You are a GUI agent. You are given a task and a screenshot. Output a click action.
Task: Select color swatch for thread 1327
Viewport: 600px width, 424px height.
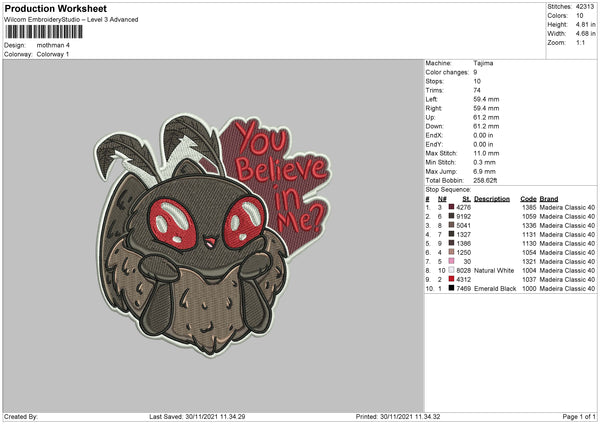[452, 234]
